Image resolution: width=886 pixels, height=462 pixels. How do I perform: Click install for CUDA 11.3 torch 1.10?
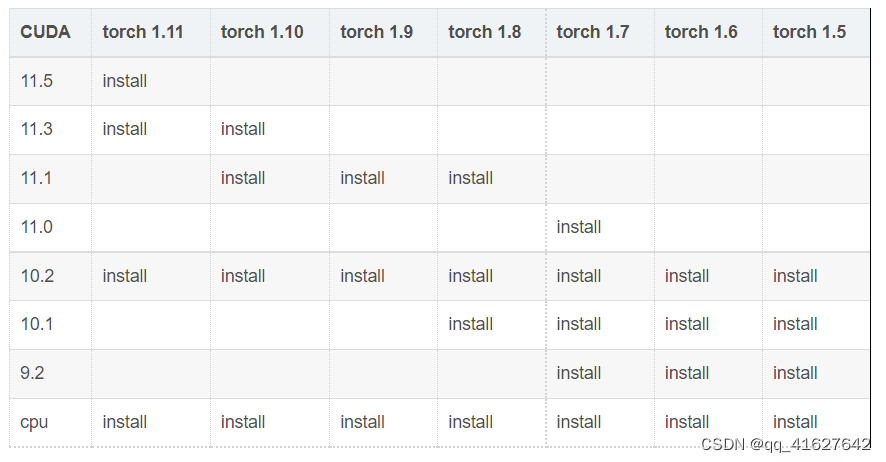pyautogui.click(x=243, y=129)
